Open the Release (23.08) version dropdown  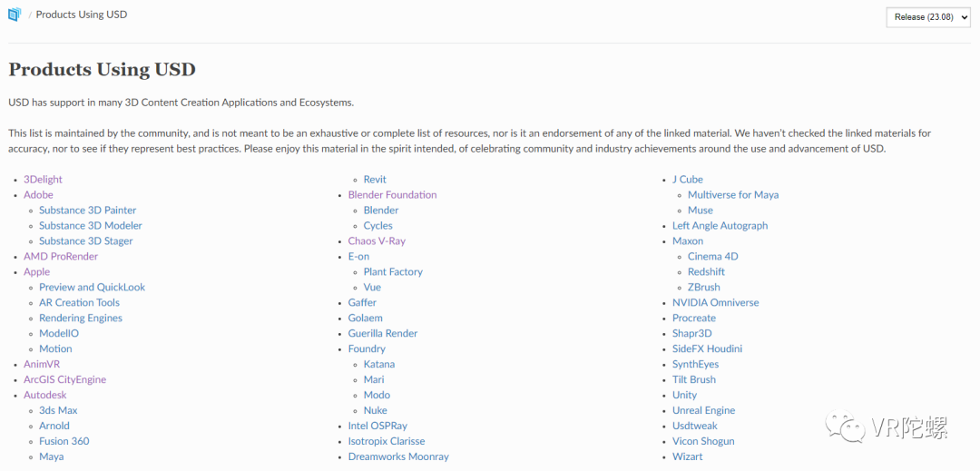pos(928,17)
